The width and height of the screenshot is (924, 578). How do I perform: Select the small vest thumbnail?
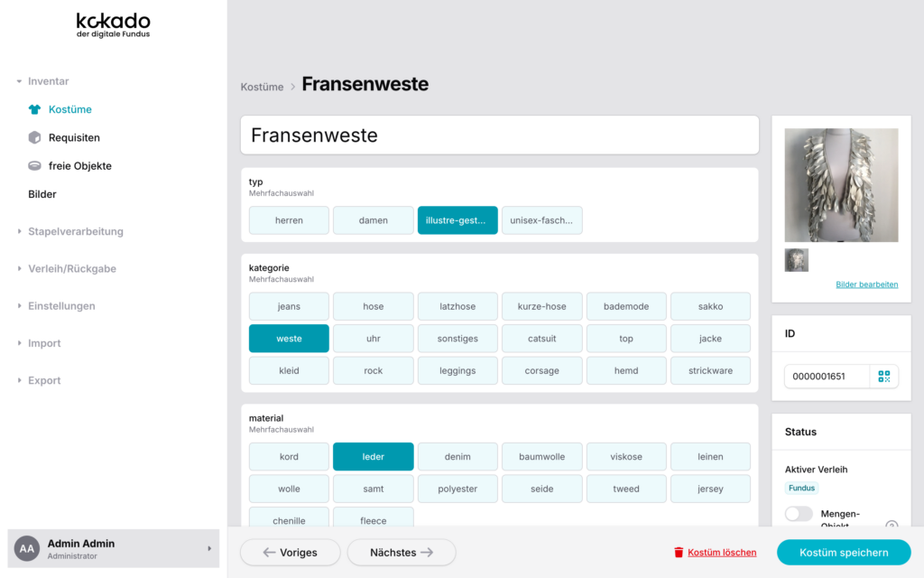[797, 260]
